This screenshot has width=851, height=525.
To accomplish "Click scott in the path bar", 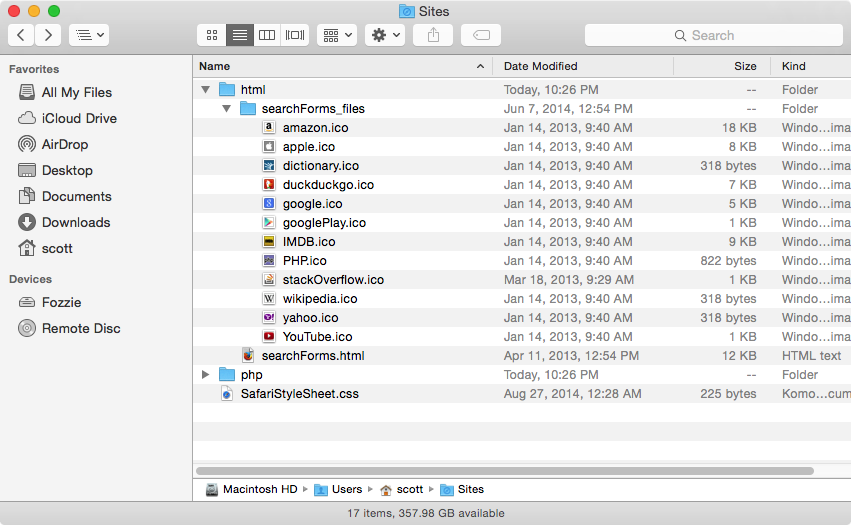I will point(402,490).
